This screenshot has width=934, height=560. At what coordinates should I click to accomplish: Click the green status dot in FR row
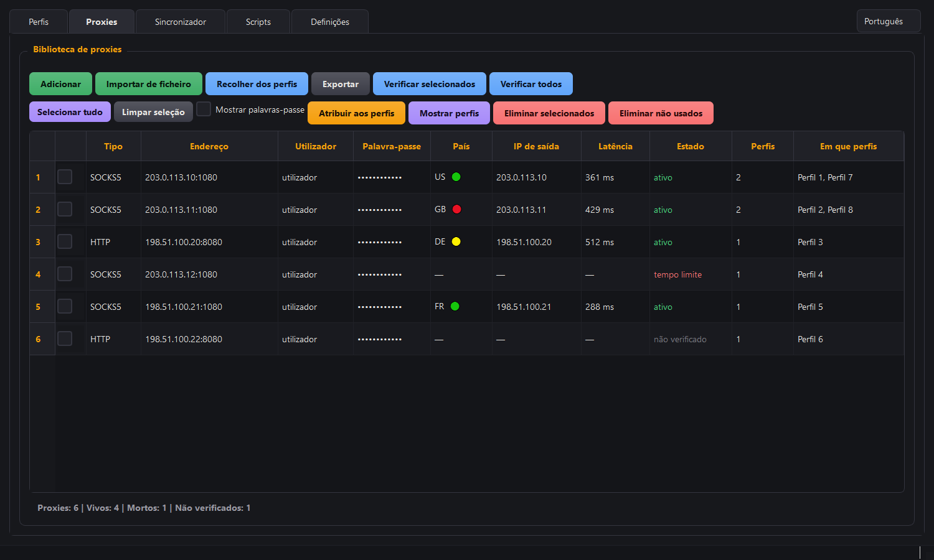[x=455, y=306]
